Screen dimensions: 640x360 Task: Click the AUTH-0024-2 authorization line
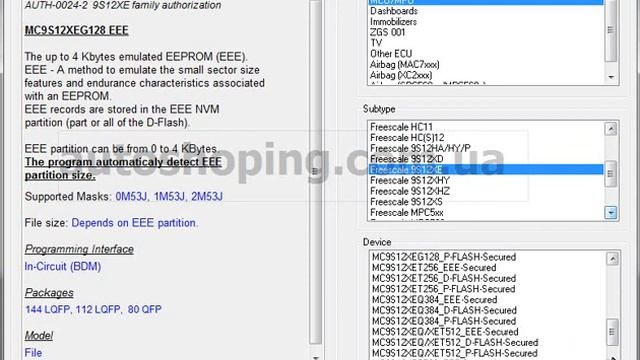(x=123, y=5)
